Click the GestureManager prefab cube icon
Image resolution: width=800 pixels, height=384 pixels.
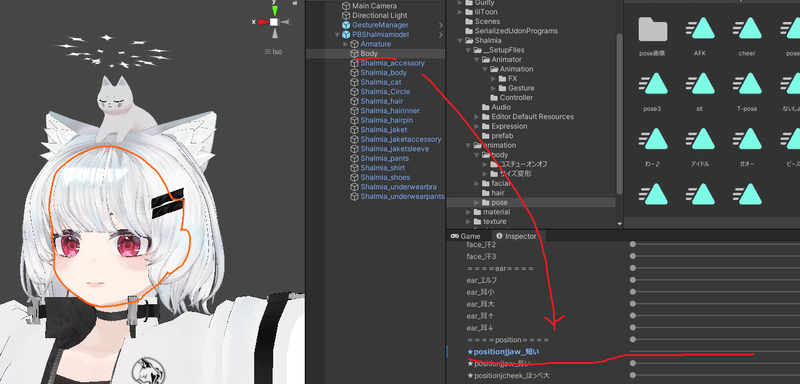pos(346,24)
